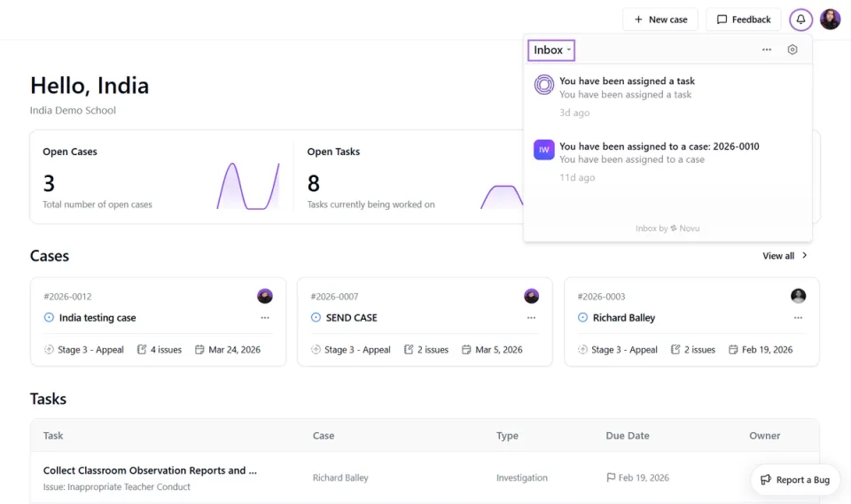851x504 pixels.
Task: Click assignee avatar on case #2026-0012
Action: (x=265, y=296)
